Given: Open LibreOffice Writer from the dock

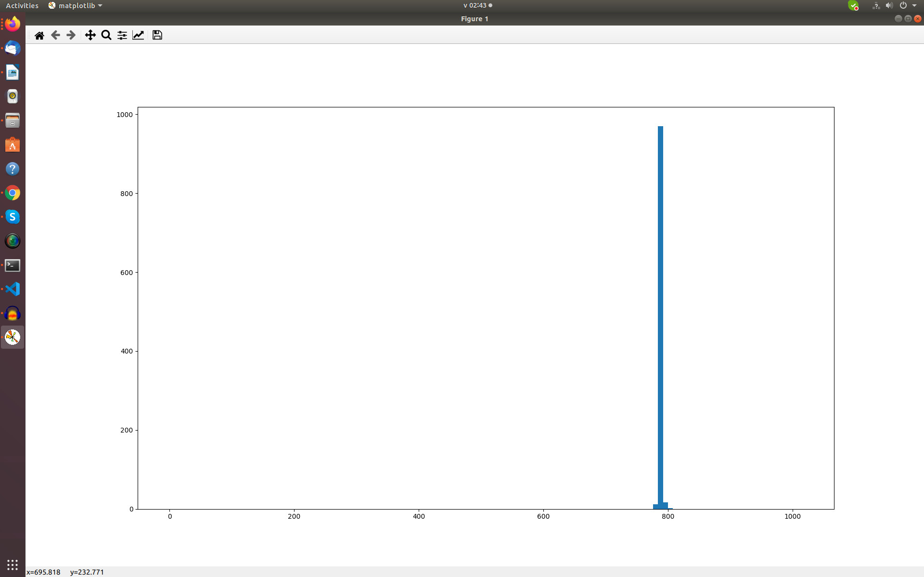Looking at the screenshot, I should coord(13,72).
